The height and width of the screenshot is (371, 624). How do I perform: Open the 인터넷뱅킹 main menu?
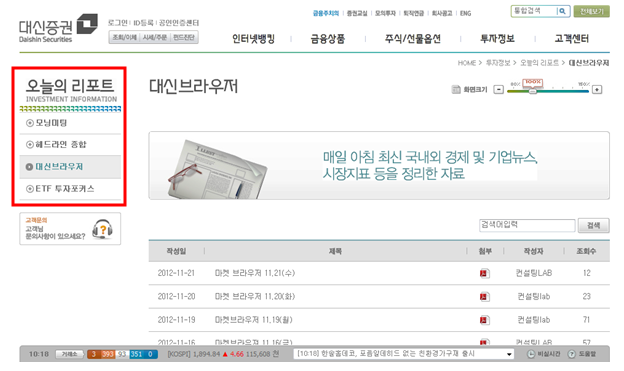click(x=254, y=39)
